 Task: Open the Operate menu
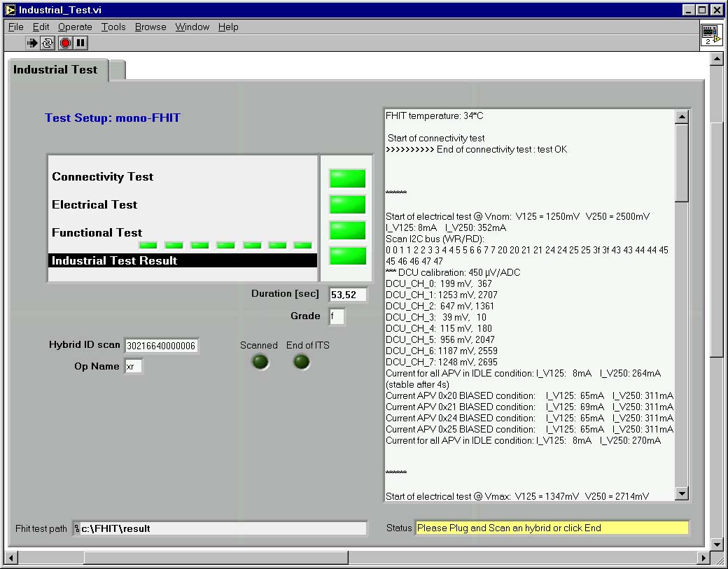pyautogui.click(x=75, y=27)
